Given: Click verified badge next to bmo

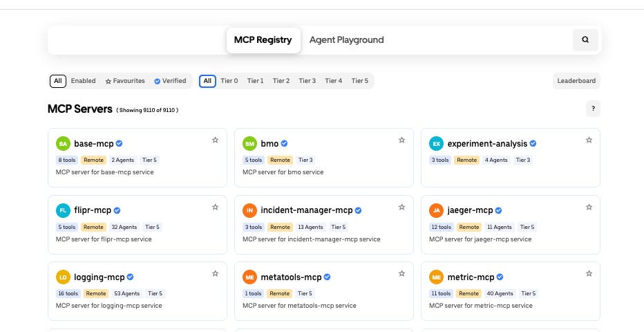Looking at the screenshot, I should coord(284,143).
